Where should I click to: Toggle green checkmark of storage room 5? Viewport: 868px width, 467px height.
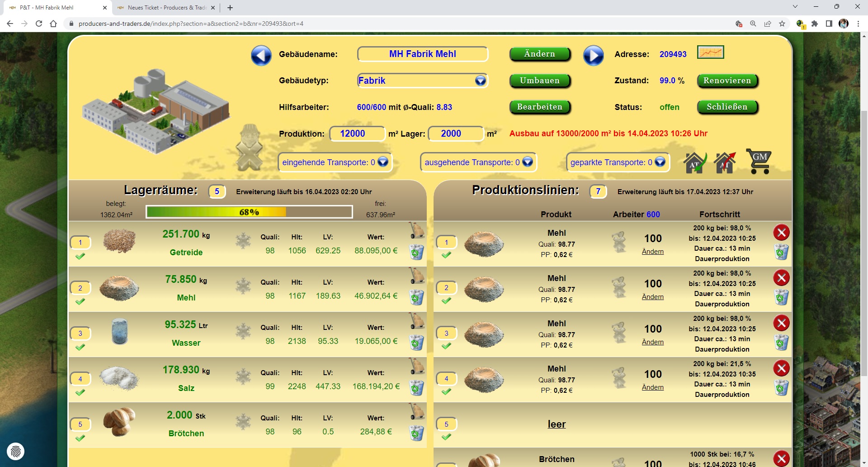(x=80, y=438)
